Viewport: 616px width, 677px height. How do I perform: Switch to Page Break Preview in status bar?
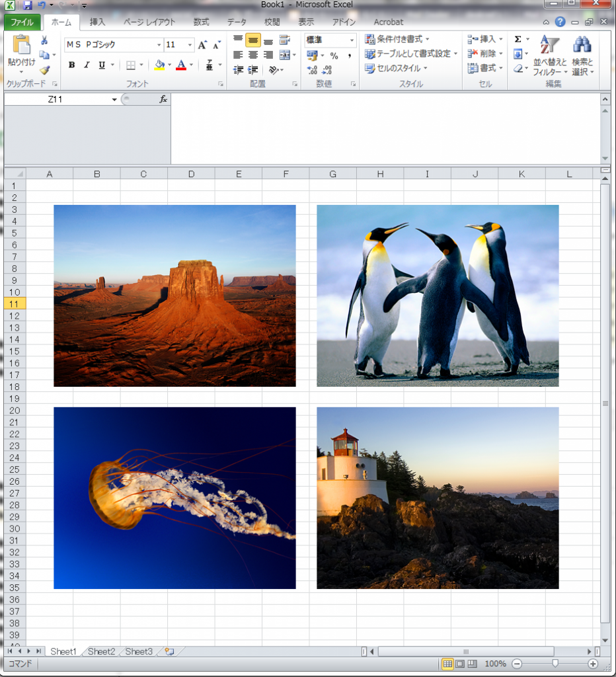(473, 664)
